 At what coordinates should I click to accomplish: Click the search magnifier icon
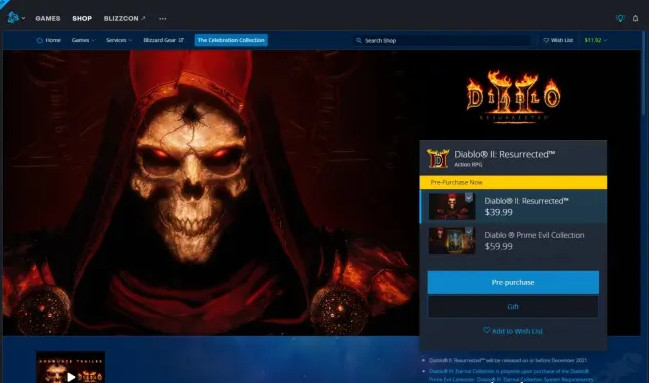point(359,41)
